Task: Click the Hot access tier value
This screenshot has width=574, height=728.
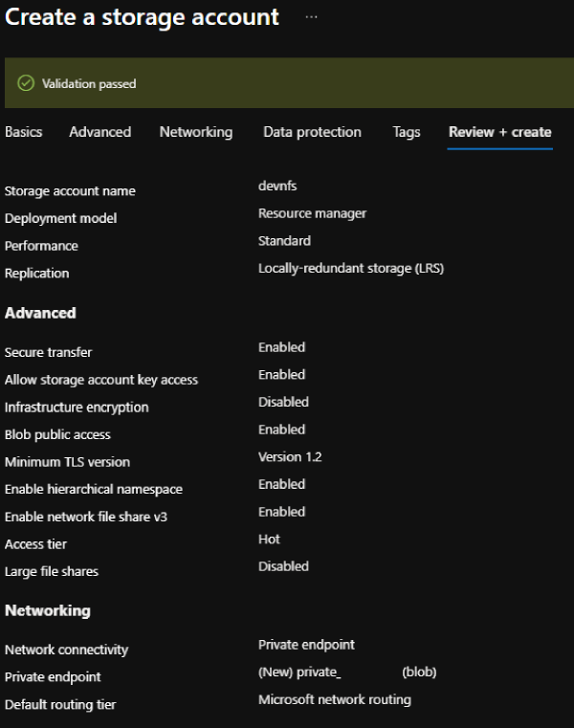Action: click(x=269, y=540)
